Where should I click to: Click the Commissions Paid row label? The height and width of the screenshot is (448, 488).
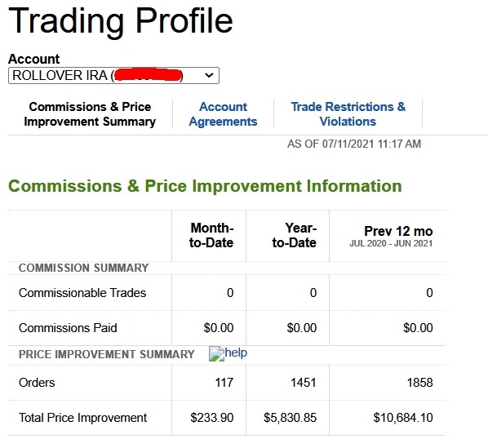(x=68, y=328)
